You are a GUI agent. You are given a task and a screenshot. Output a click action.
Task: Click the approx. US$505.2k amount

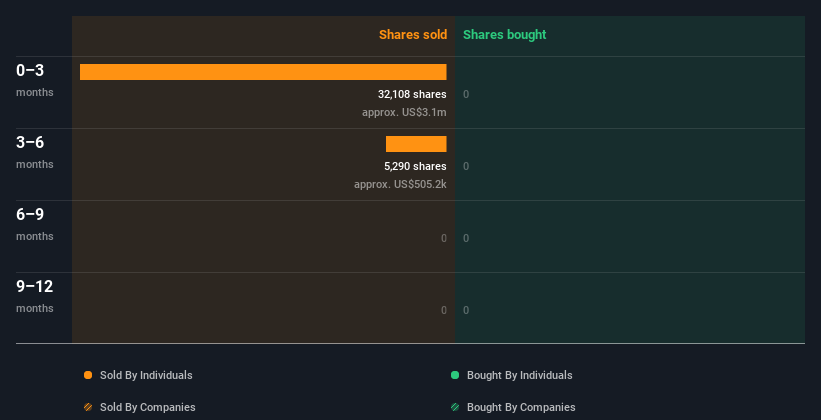point(400,184)
